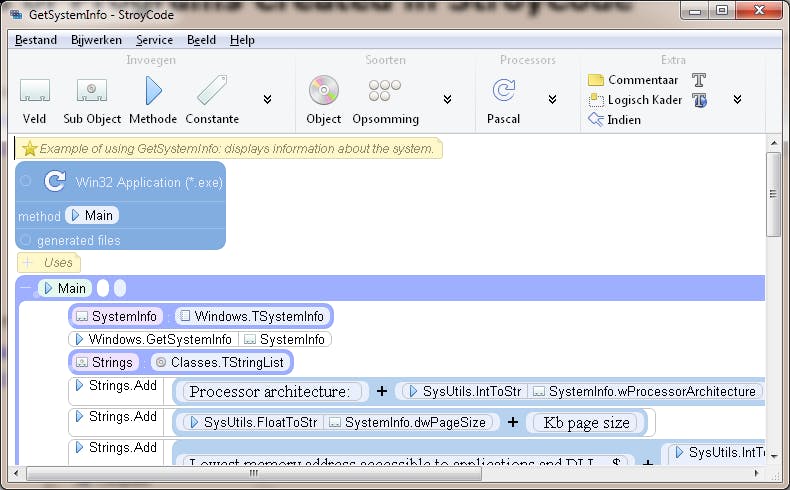Click the blue T text icon
The width and height of the screenshot is (790, 490).
pos(699,100)
